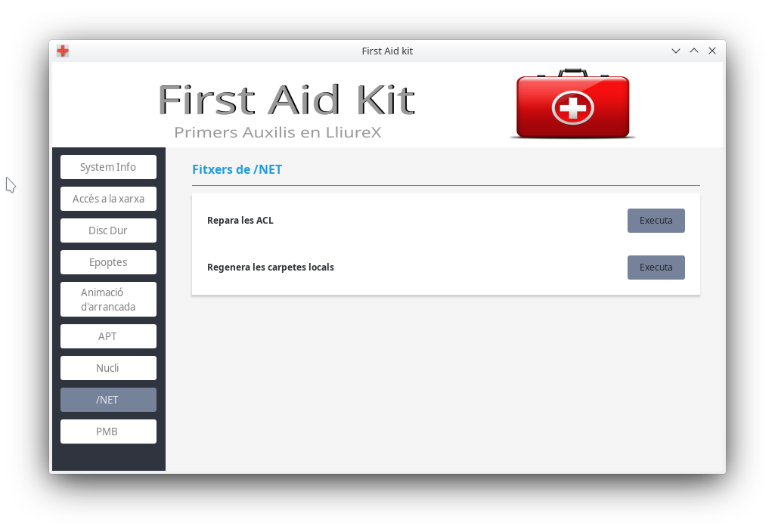Open the Epoptes section

(108, 262)
